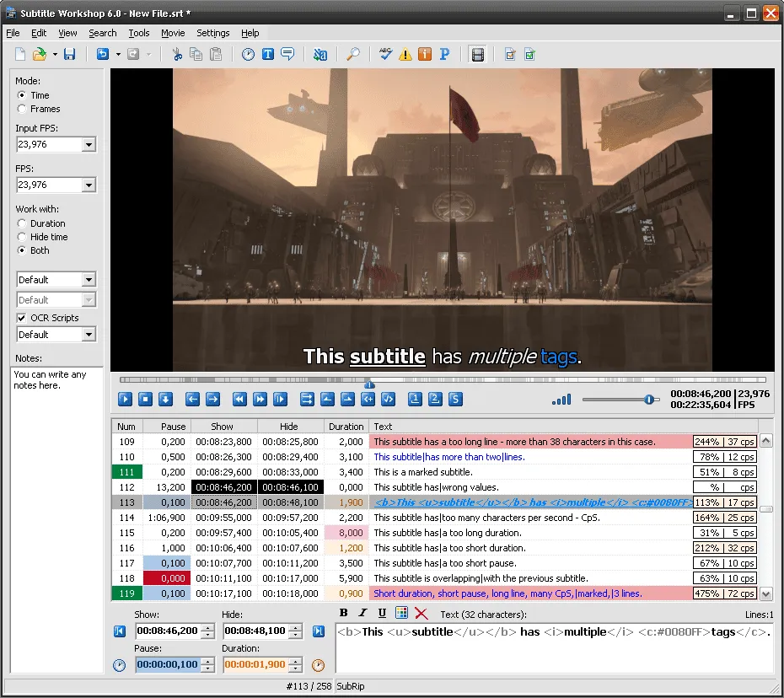The width and height of the screenshot is (784, 698).
Task: Click the red X to delete subtitle text
Action: (421, 613)
